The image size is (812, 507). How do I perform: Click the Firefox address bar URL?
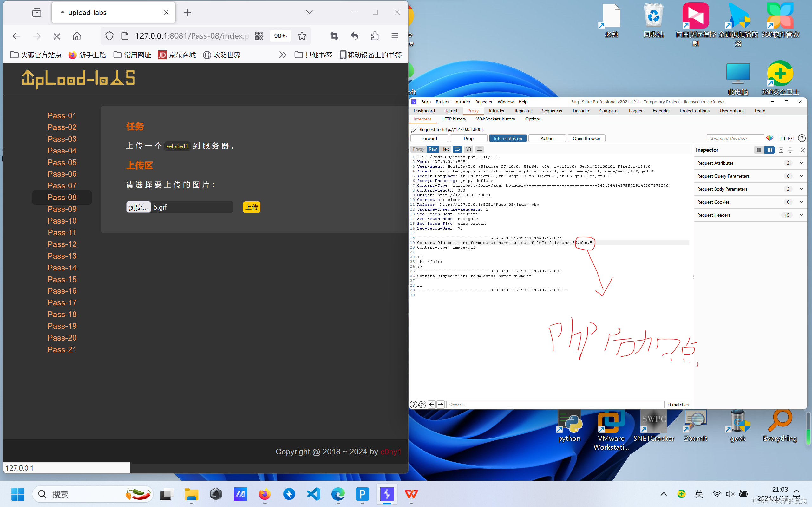(192, 36)
